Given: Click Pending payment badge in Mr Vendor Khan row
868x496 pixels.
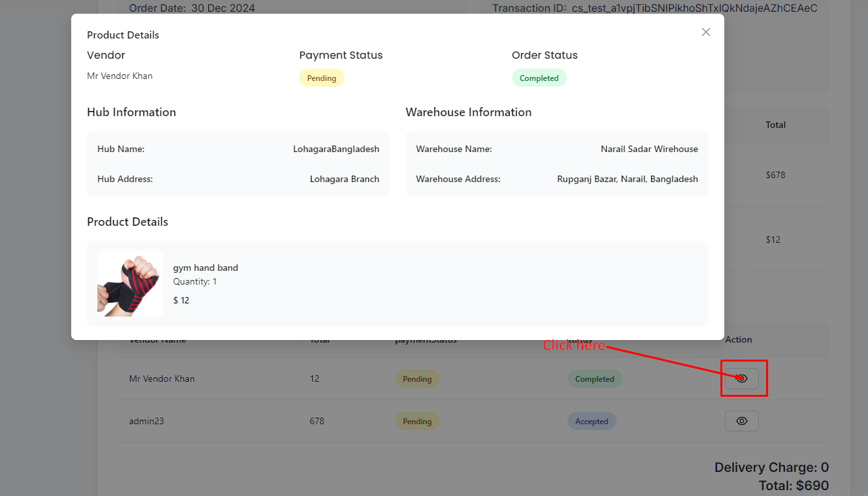Looking at the screenshot, I should pos(417,379).
